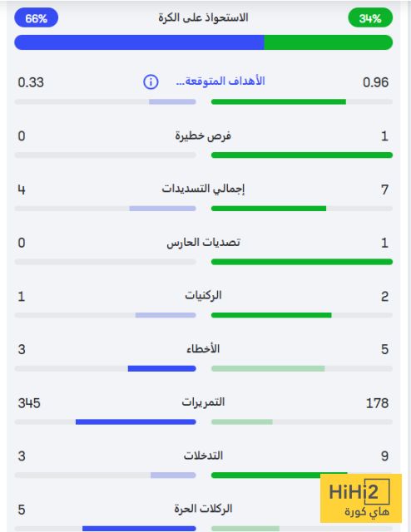
Task: Click the green فرص خطيرة bar
Action: (302, 155)
